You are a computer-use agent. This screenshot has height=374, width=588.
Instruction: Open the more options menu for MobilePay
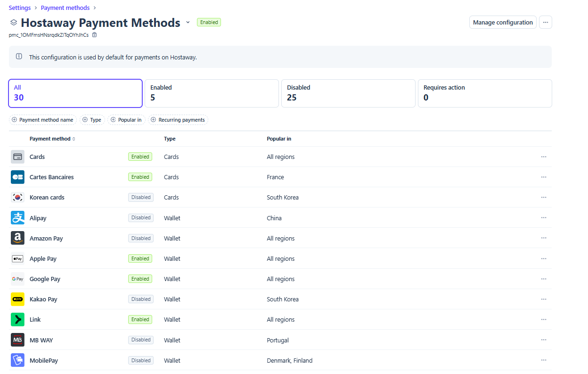click(544, 360)
